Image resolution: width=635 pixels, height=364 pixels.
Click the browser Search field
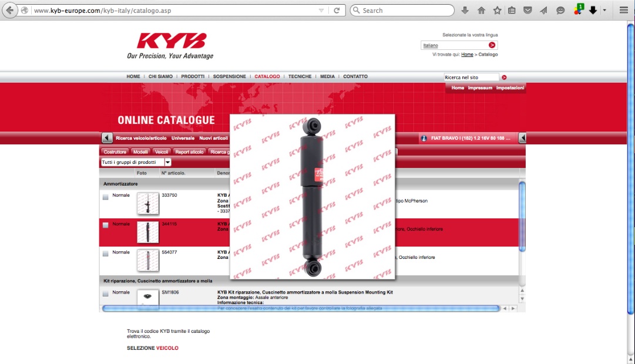pos(402,11)
